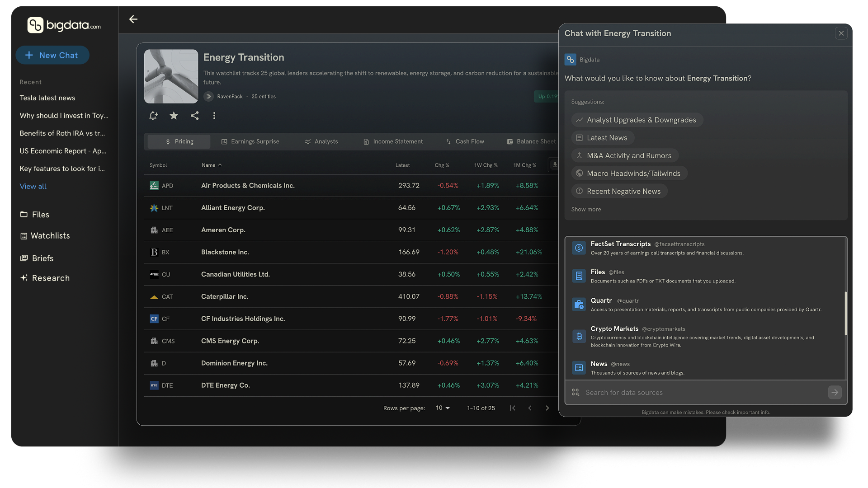Open Rows per page dropdown

(x=443, y=408)
